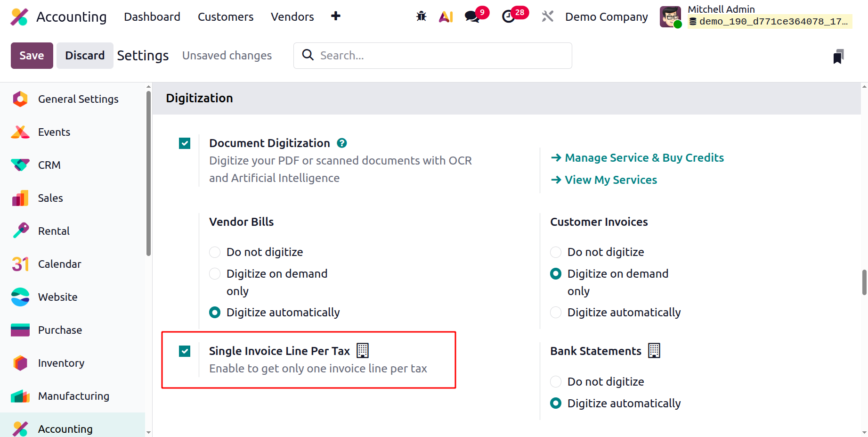Uncheck Single Invoice Line Per Tax checkbox

click(185, 351)
